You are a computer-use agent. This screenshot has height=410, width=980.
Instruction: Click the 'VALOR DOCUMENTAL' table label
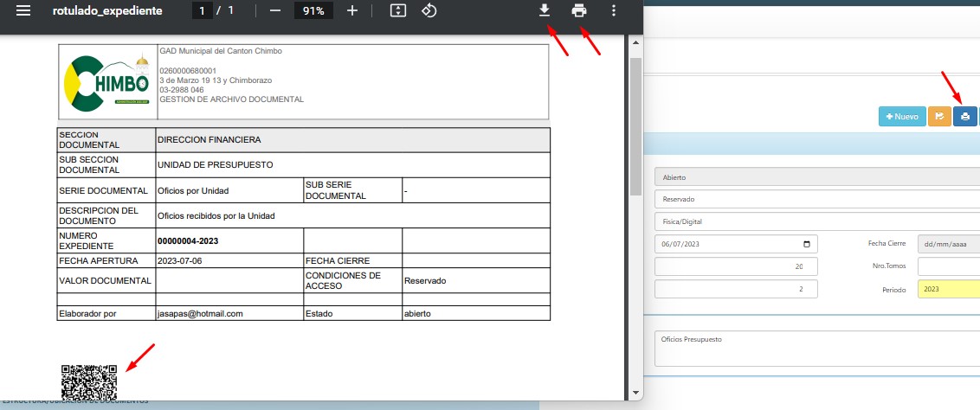point(105,281)
